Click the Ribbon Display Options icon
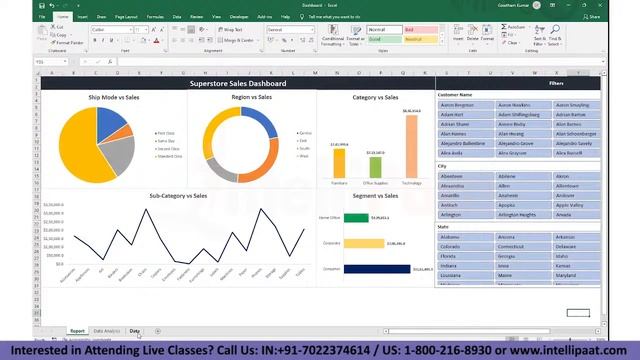Screen dimensions: 640x360 pyautogui.click(x=552, y=5)
